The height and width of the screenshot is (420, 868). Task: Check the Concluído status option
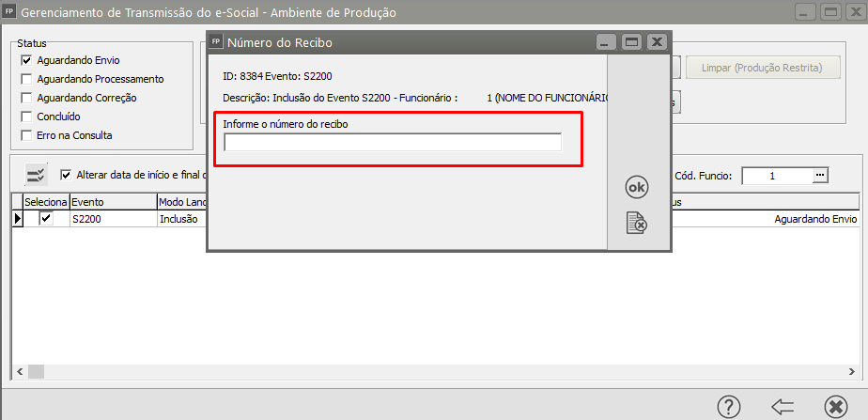tap(26, 117)
